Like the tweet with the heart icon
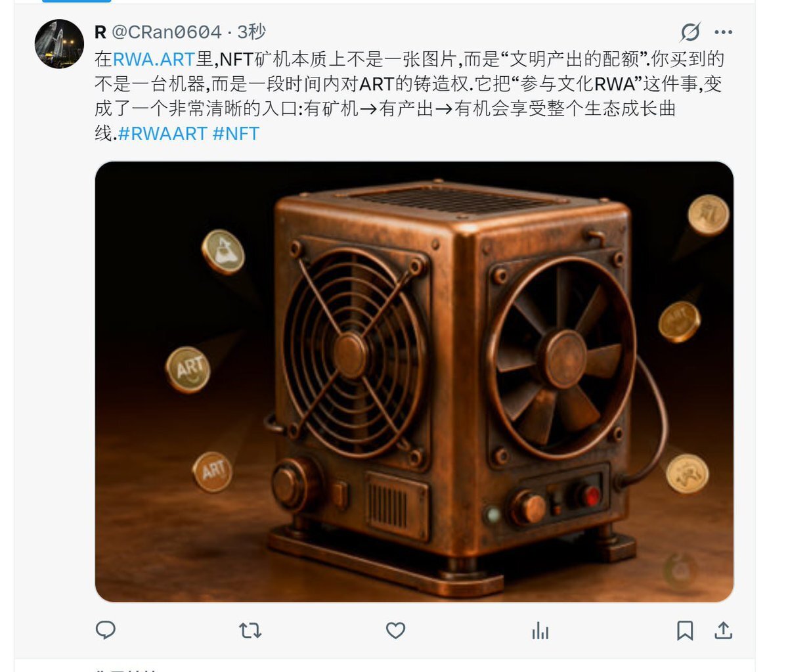Viewport: 788px width, 672px height. [x=395, y=631]
